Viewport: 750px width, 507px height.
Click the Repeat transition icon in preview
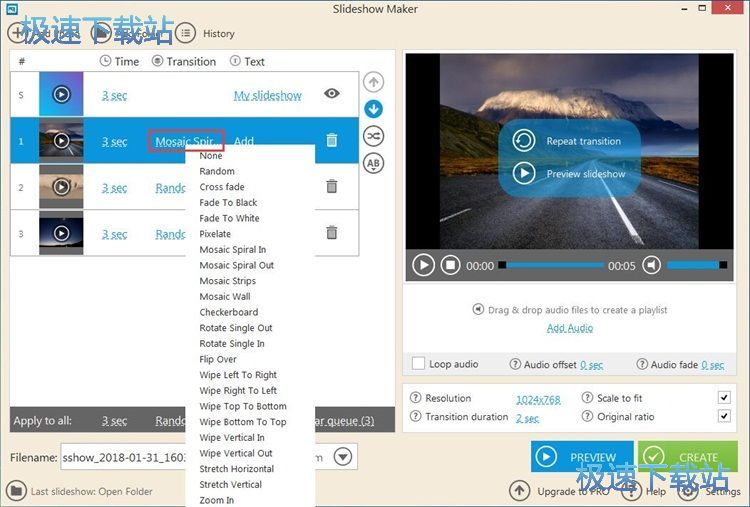pos(524,141)
